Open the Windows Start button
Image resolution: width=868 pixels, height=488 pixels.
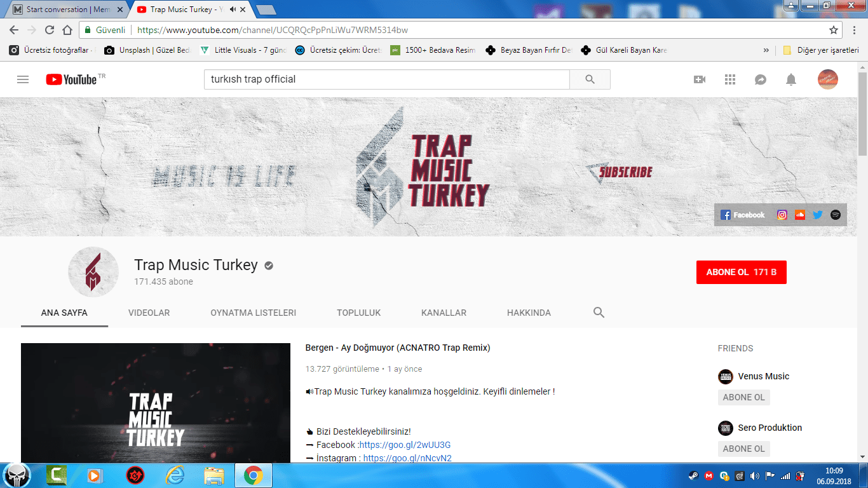click(x=17, y=475)
